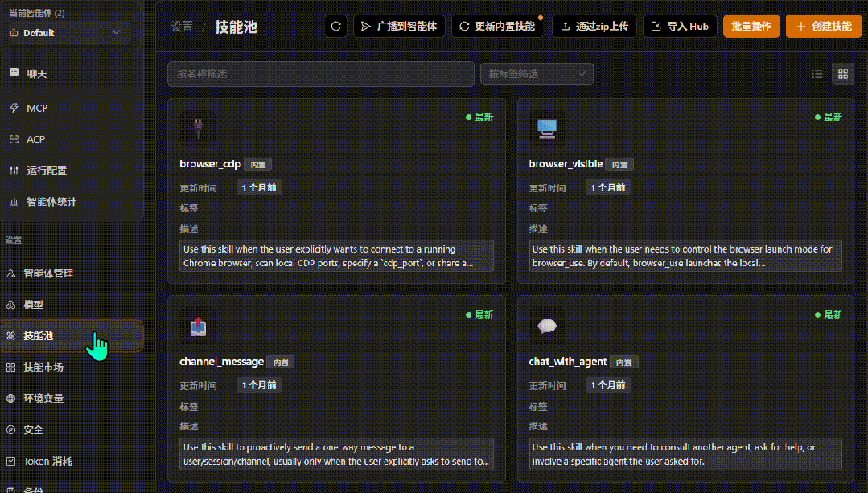
Task: Open 智能体统计 statistics page
Action: 72,202
